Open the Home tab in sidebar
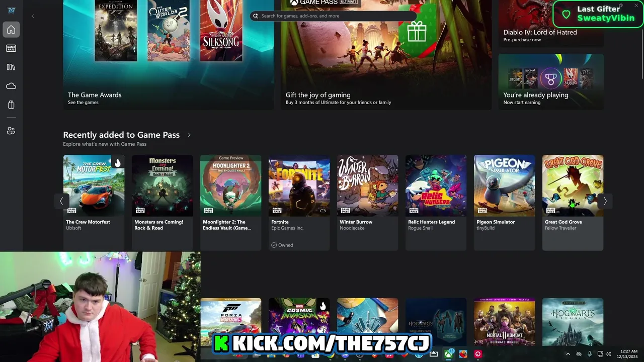This screenshot has width=644, height=362. pos(11,30)
